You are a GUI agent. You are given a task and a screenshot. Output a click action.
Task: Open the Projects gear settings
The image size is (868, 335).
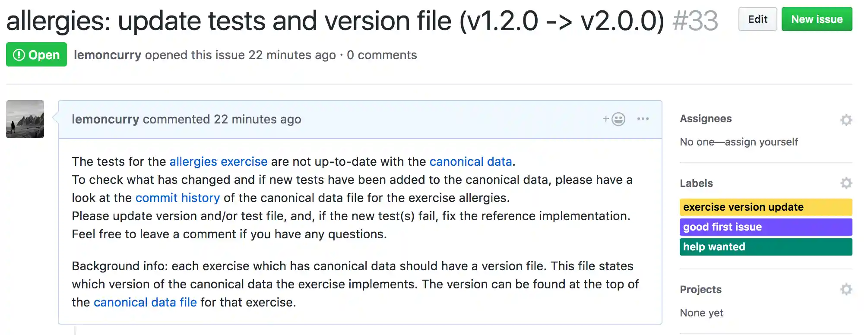[846, 289]
